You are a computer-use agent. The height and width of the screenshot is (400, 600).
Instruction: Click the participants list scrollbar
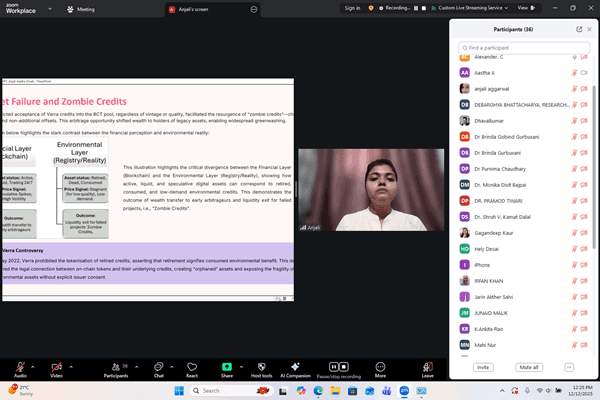pos(594,167)
